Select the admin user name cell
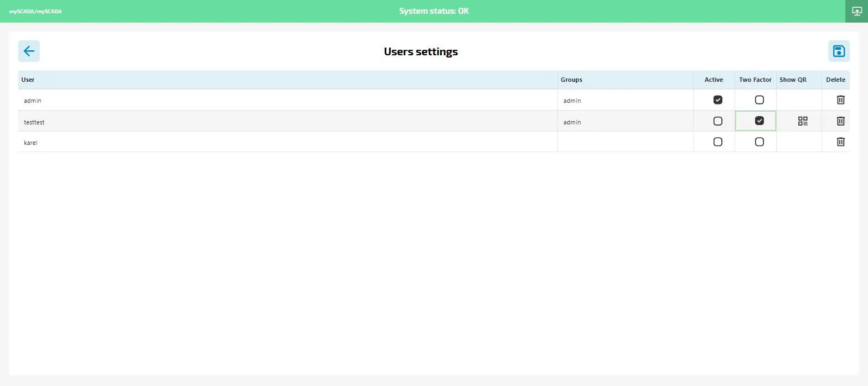This screenshot has width=868, height=386. [288, 100]
